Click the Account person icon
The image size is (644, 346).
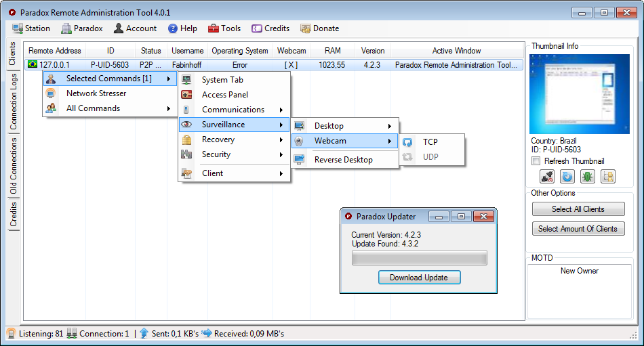(x=118, y=28)
